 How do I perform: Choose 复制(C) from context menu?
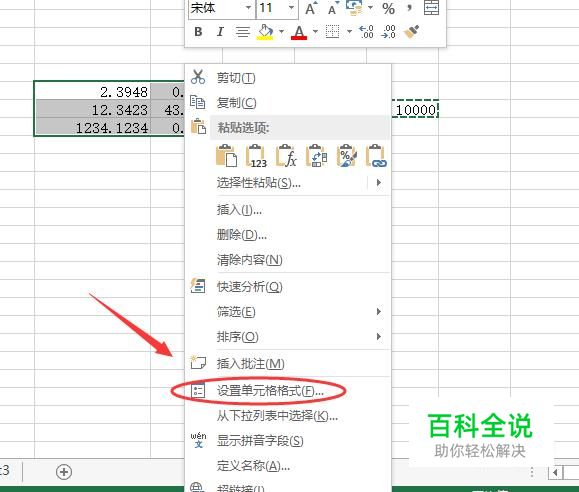[x=236, y=103]
